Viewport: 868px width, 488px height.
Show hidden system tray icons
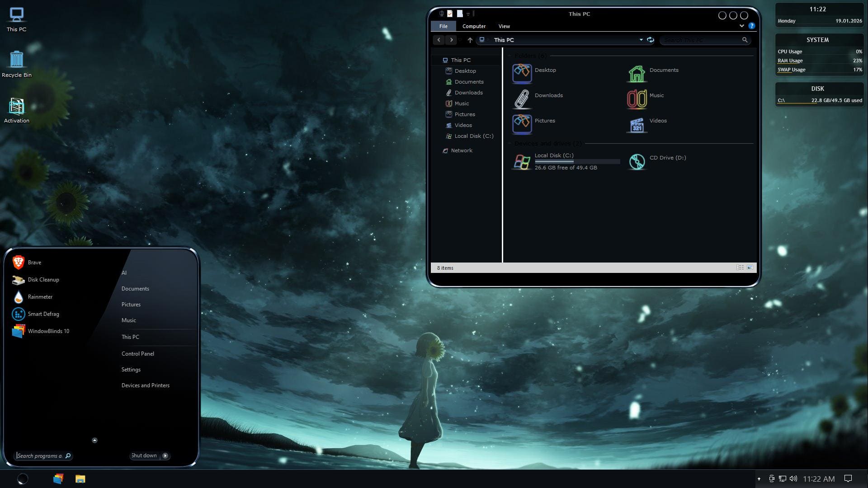tap(759, 479)
